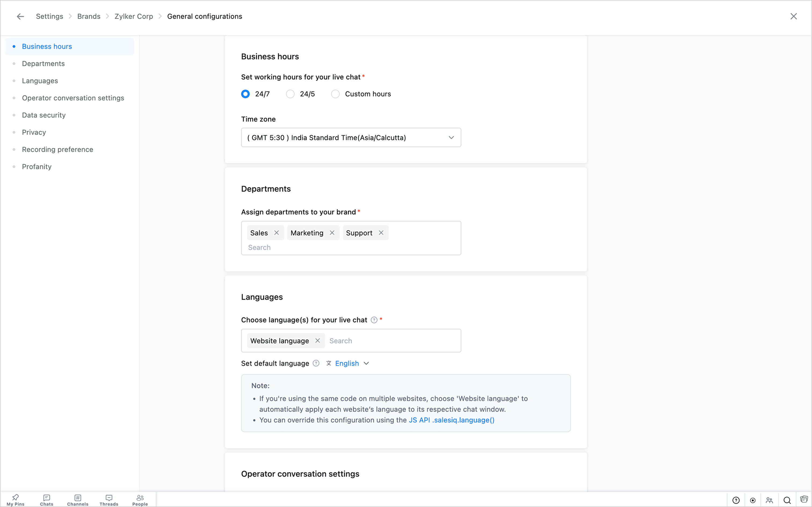Select the 24/5 working hours option
The image size is (812, 507).
[290, 94]
